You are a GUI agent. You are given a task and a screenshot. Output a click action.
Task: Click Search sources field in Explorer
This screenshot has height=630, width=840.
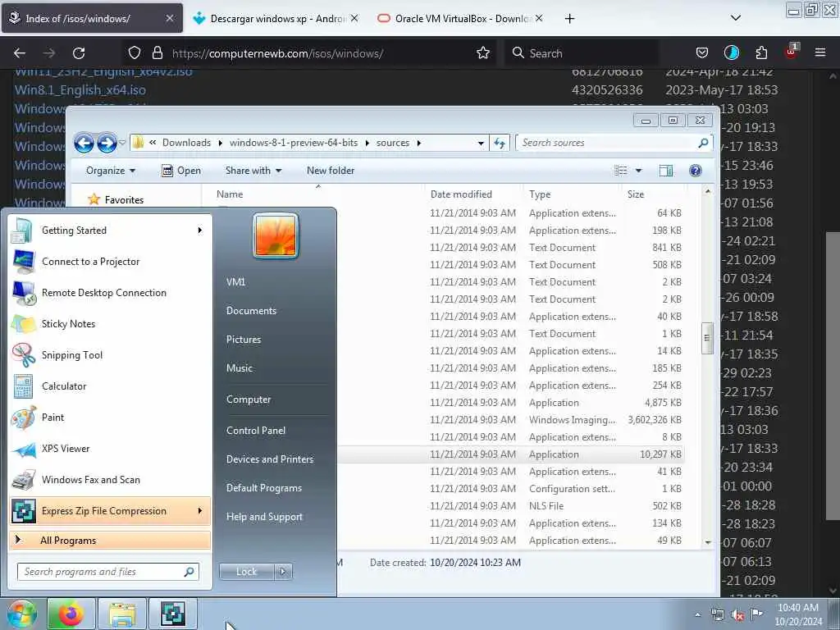point(614,143)
